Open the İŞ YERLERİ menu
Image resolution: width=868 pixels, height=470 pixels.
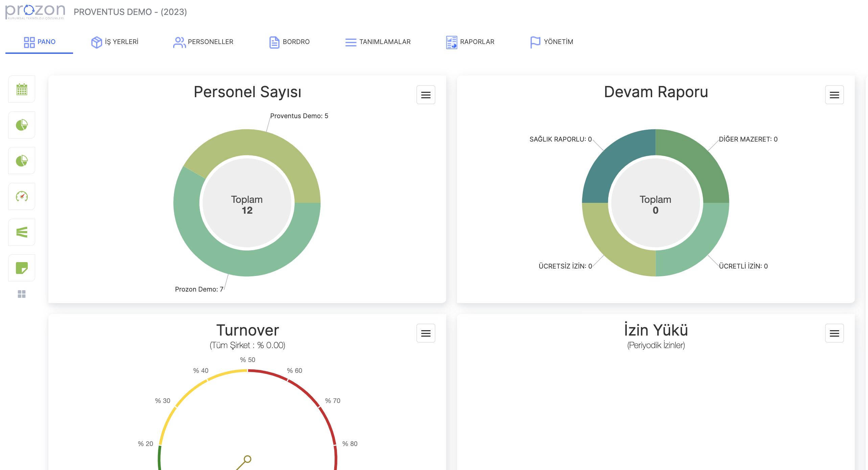[115, 42]
